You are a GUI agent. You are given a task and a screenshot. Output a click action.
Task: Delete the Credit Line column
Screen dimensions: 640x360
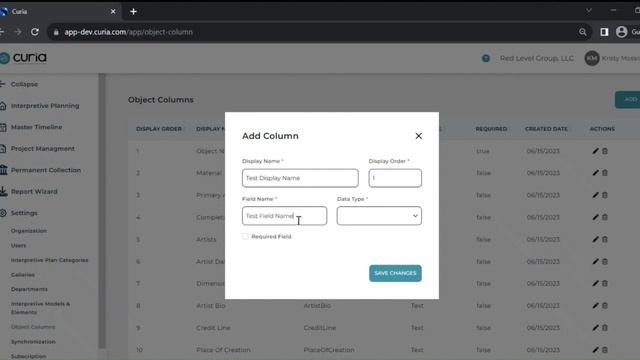click(x=605, y=327)
